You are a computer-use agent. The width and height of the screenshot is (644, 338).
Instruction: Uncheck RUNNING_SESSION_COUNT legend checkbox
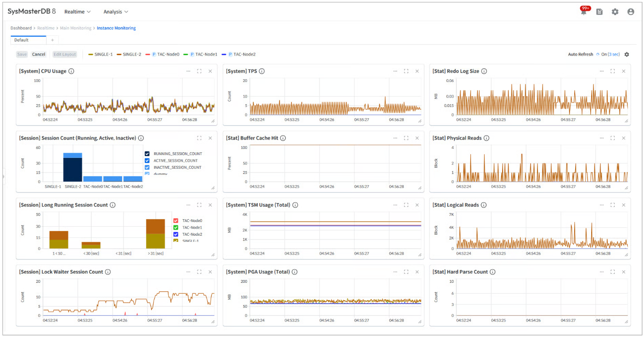point(148,154)
